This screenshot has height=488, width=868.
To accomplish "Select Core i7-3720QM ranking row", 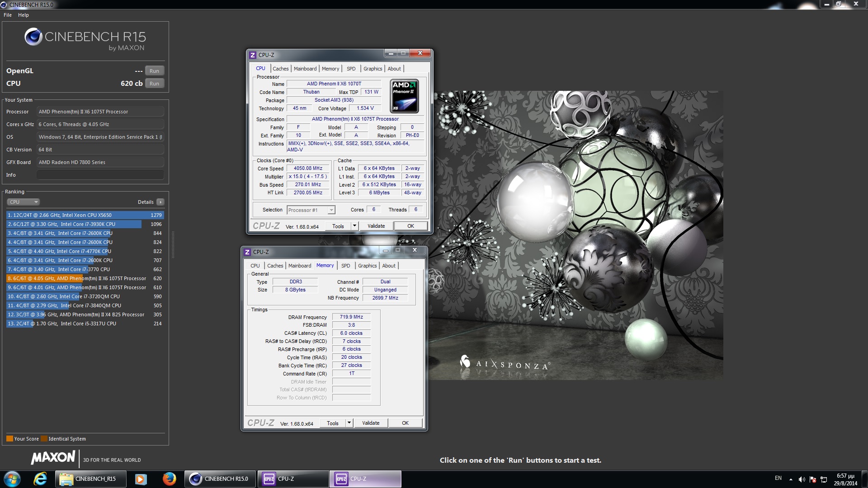I will 85,296.
